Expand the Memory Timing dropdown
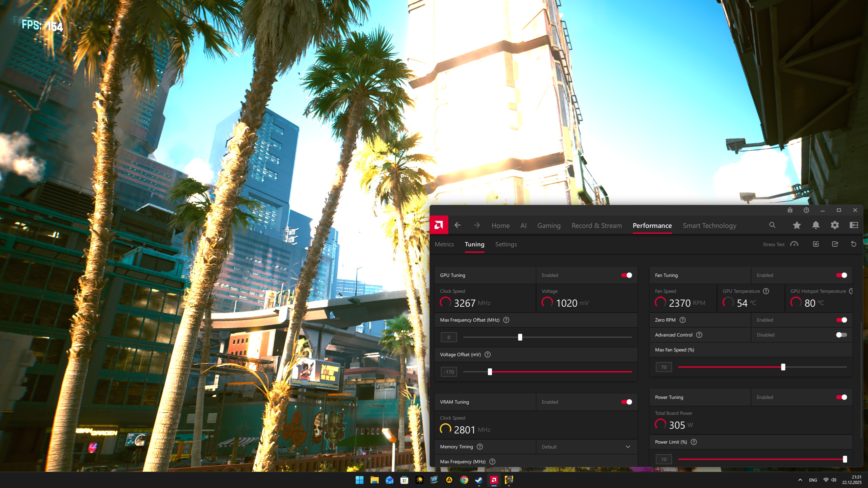The image size is (868, 488). 628,447
